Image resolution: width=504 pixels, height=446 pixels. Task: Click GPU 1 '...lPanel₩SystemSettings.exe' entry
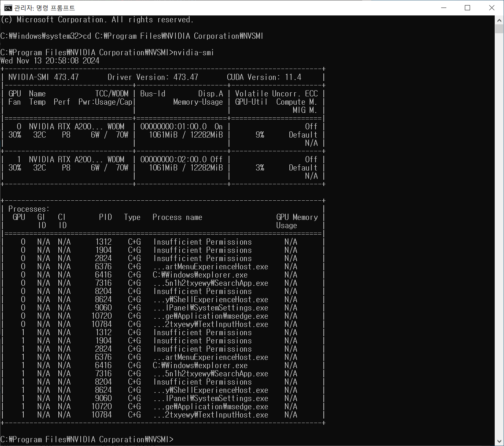211,398
